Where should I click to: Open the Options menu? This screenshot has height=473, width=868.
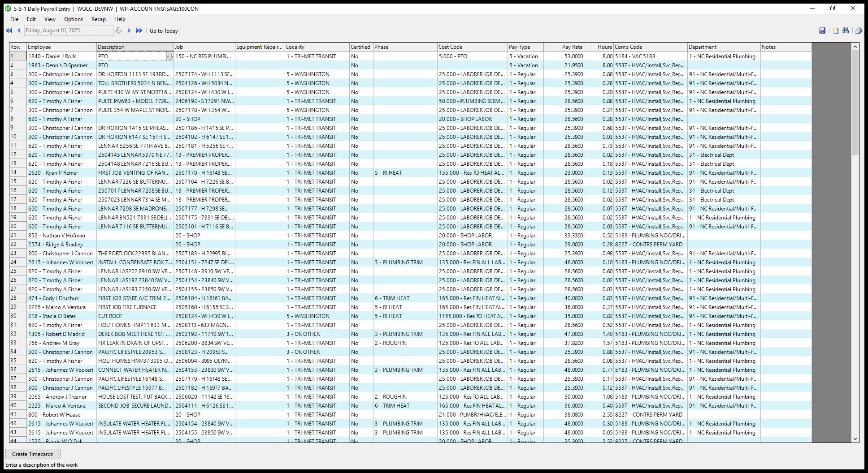[73, 19]
